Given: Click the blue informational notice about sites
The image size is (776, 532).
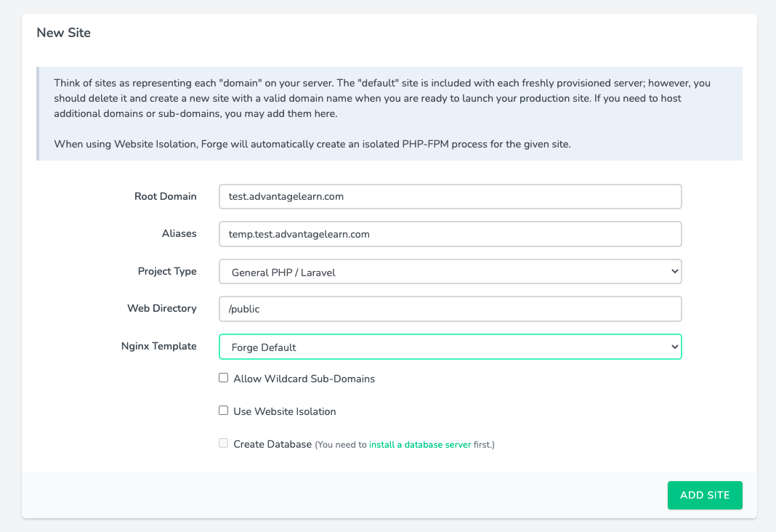Looking at the screenshot, I should click(389, 113).
